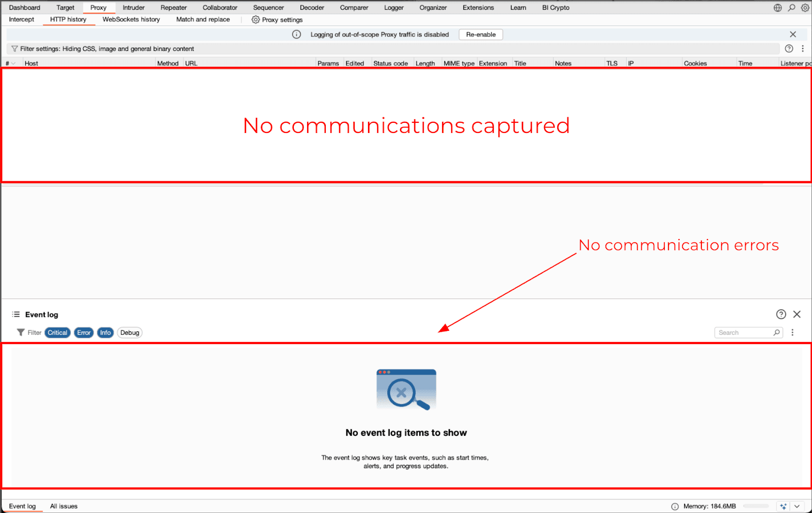
Task: Enable the Debug event filter
Action: click(x=129, y=332)
